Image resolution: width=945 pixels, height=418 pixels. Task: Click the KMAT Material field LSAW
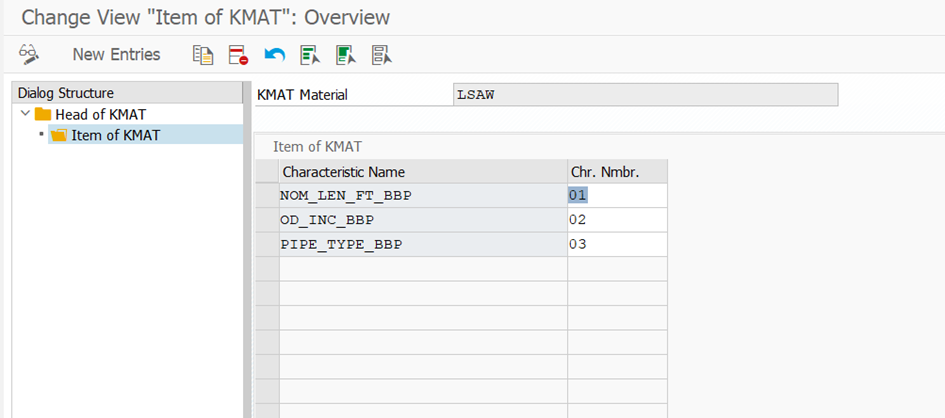point(645,95)
